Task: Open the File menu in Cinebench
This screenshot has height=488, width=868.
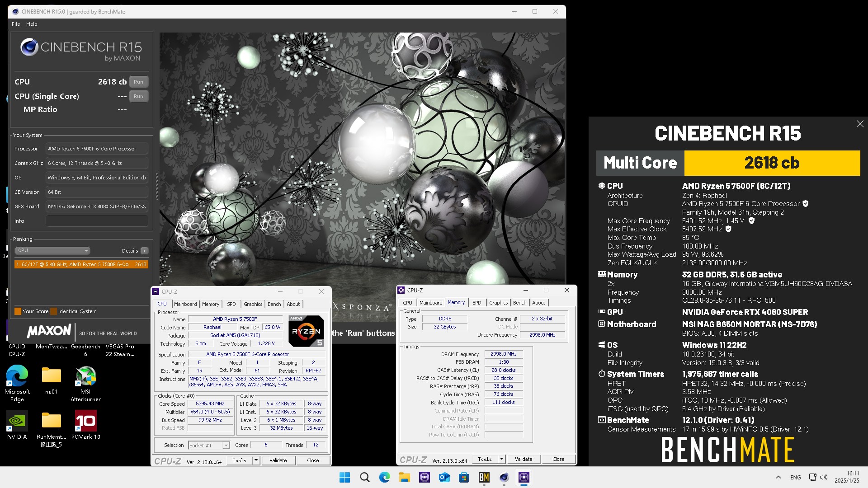Action: point(16,24)
